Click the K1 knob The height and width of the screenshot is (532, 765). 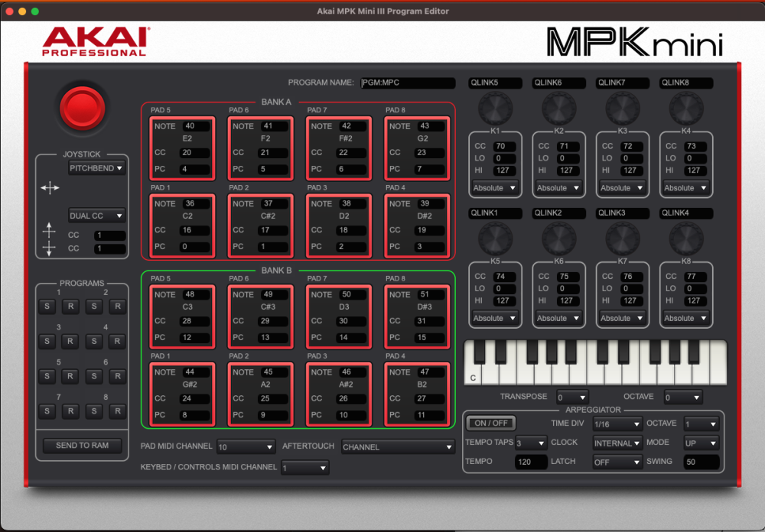pyautogui.click(x=495, y=107)
